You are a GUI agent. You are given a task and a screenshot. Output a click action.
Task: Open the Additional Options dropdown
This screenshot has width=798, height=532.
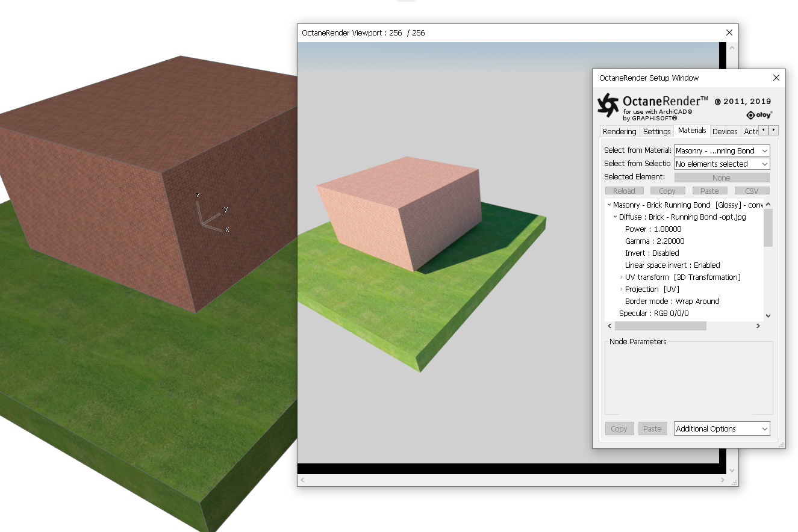coord(722,428)
